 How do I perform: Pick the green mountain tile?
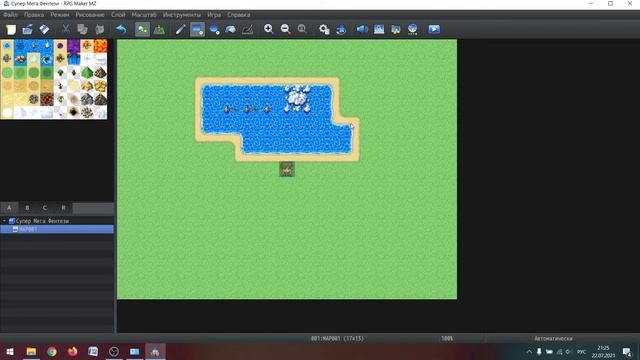pyautogui.click(x=87, y=73)
